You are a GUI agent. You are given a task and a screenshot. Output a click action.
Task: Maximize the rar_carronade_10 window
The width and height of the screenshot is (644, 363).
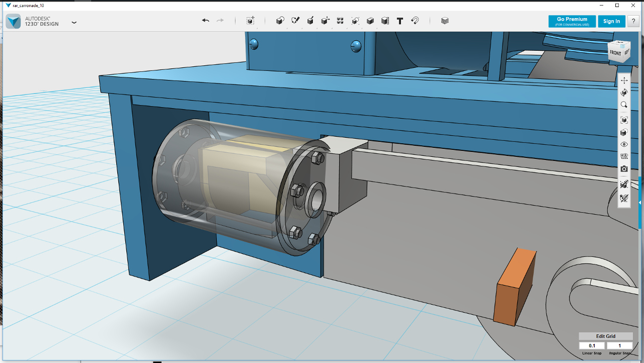point(617,5)
